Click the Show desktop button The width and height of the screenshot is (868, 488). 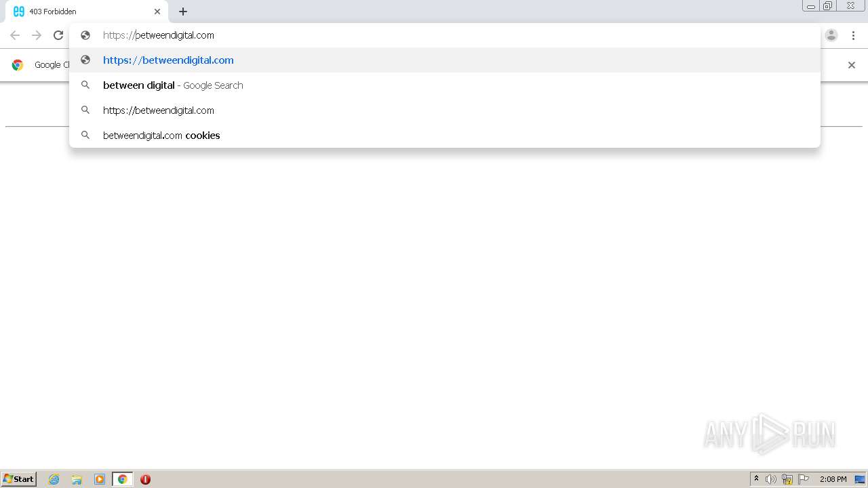click(860, 479)
